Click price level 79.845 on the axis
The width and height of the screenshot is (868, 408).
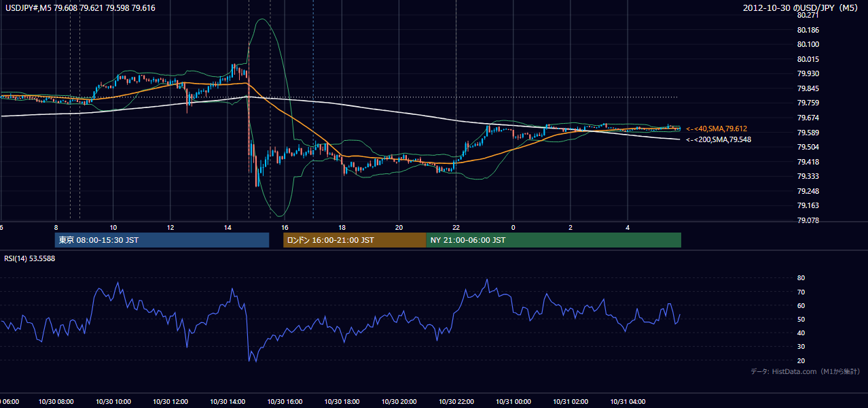pyautogui.click(x=808, y=88)
